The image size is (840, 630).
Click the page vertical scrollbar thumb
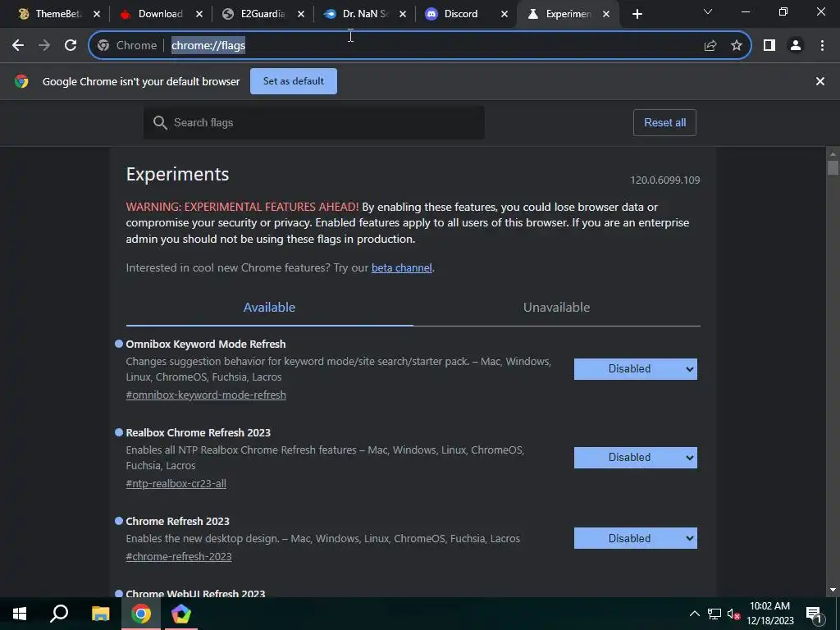click(833, 167)
